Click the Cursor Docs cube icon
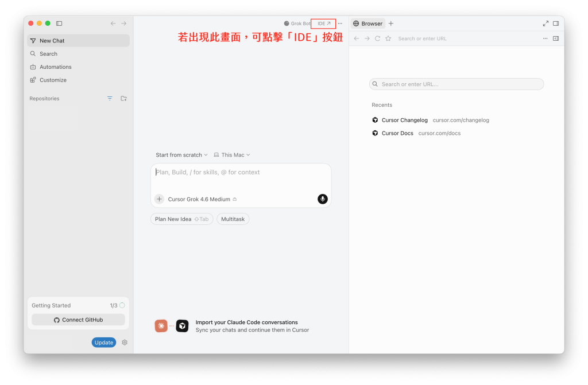Image resolution: width=588 pixels, height=385 pixels. (x=375, y=133)
